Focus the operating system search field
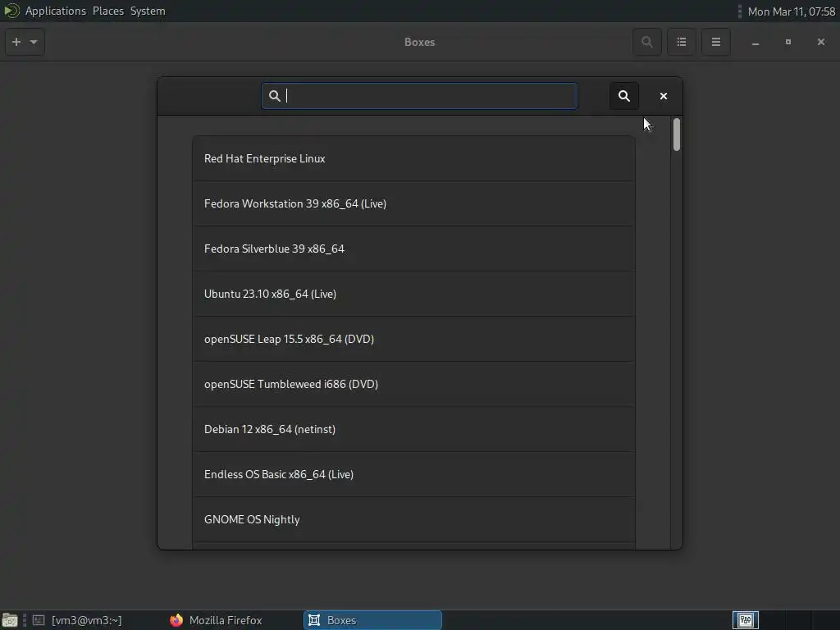This screenshot has width=840, height=630. [419, 96]
